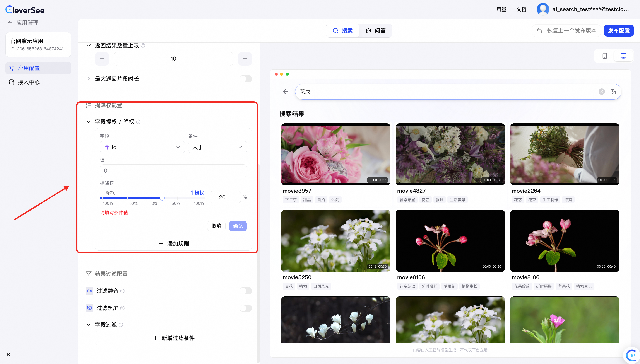Screen dimensions: 640x364
Task: Click 发布配置 button
Action: click(x=618, y=31)
